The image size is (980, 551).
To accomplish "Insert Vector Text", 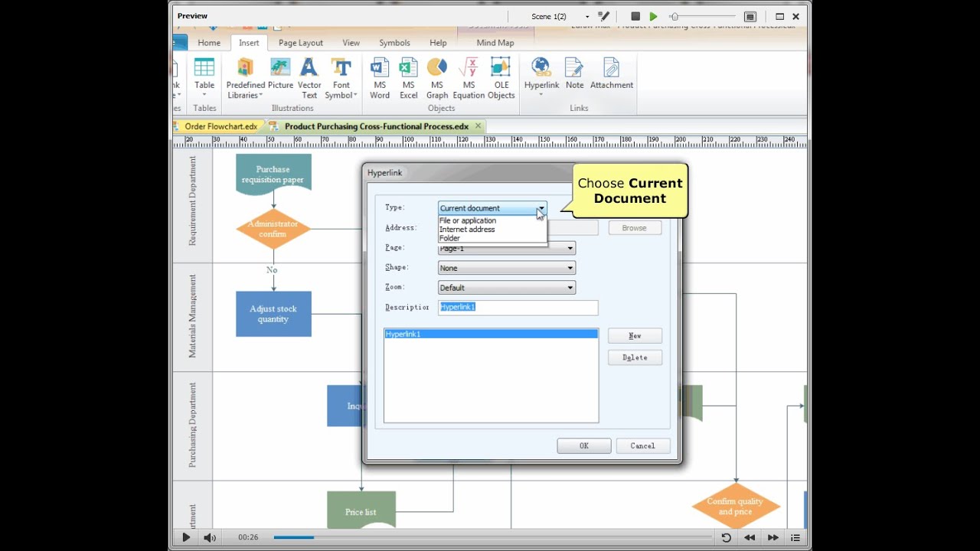I will pos(309,77).
